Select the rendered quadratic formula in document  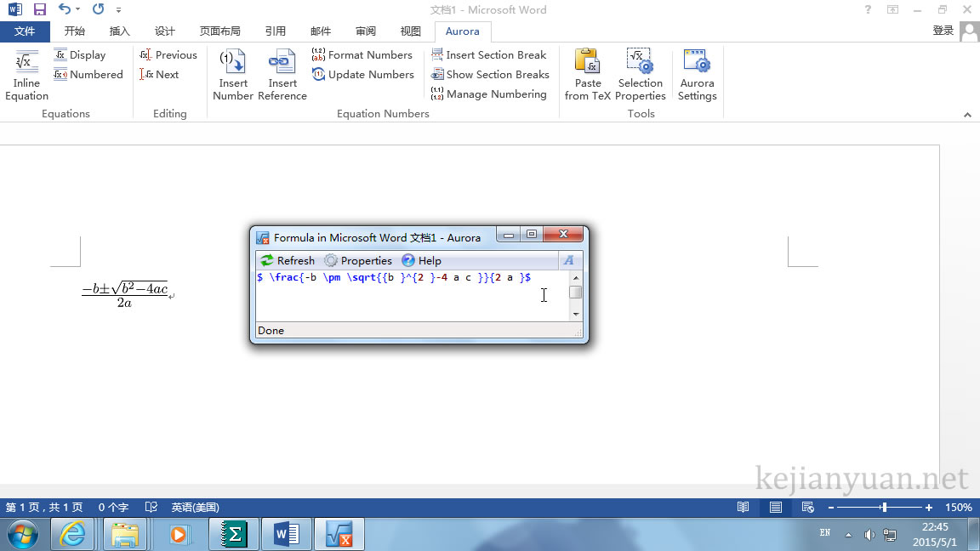coord(124,294)
